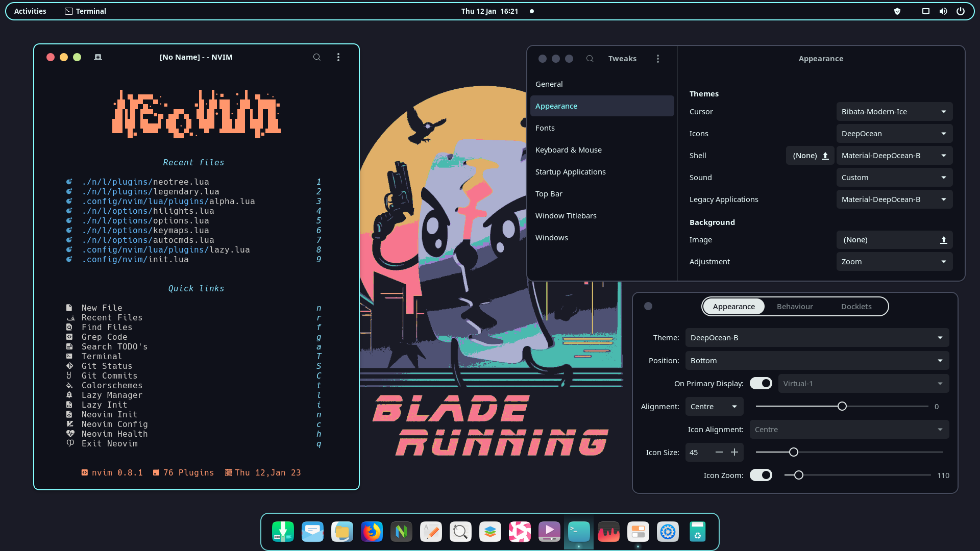Open the document viewer magnifier icon in the dock

click(460, 532)
